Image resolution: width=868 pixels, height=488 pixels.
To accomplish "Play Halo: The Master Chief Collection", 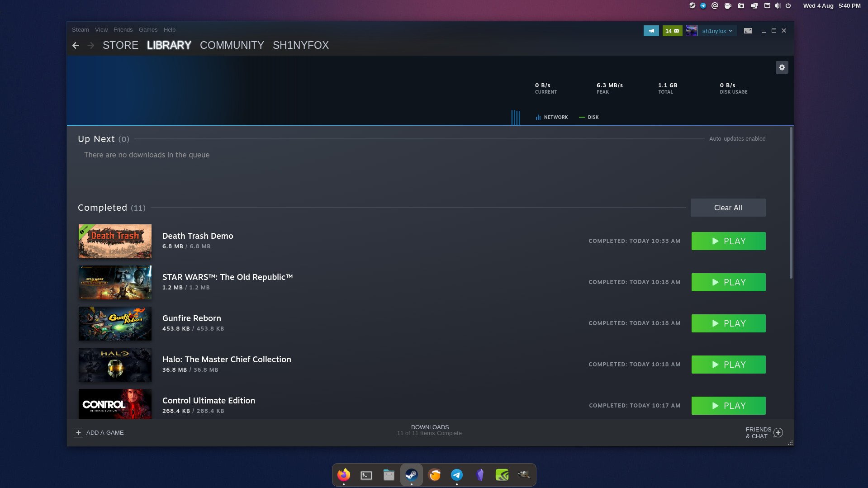I will pyautogui.click(x=729, y=365).
